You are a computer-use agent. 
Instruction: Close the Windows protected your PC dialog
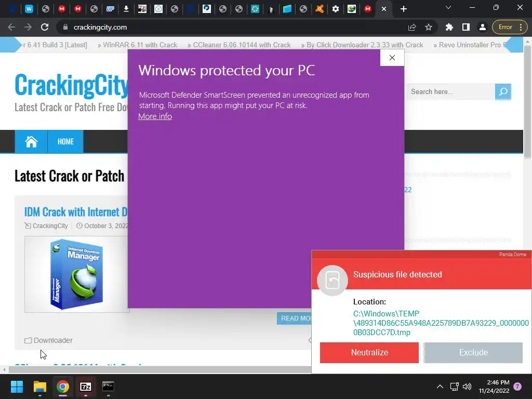tap(392, 58)
